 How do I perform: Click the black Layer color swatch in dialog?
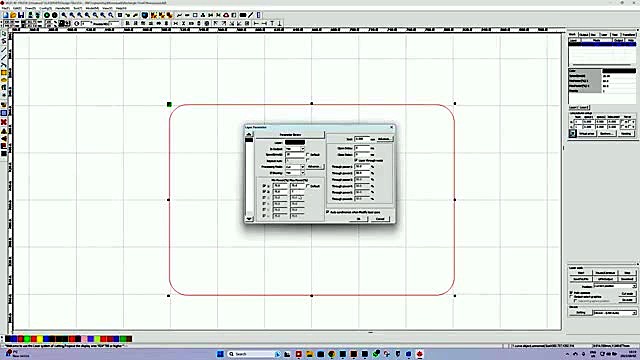click(x=295, y=142)
